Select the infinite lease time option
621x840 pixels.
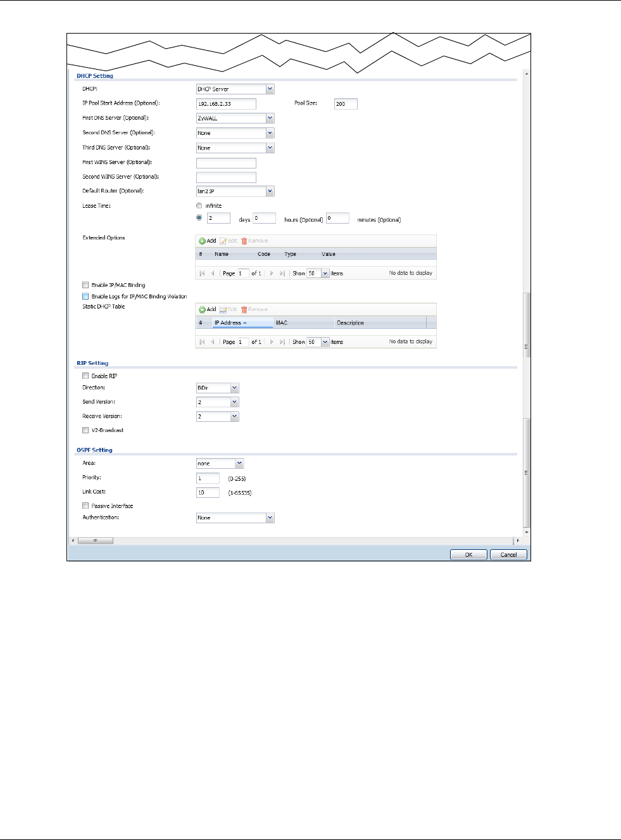(x=199, y=206)
